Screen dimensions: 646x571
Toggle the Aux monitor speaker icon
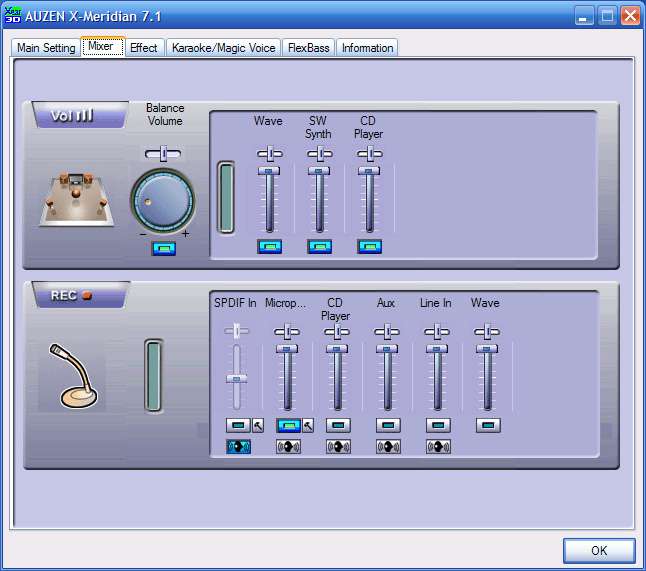point(388,447)
